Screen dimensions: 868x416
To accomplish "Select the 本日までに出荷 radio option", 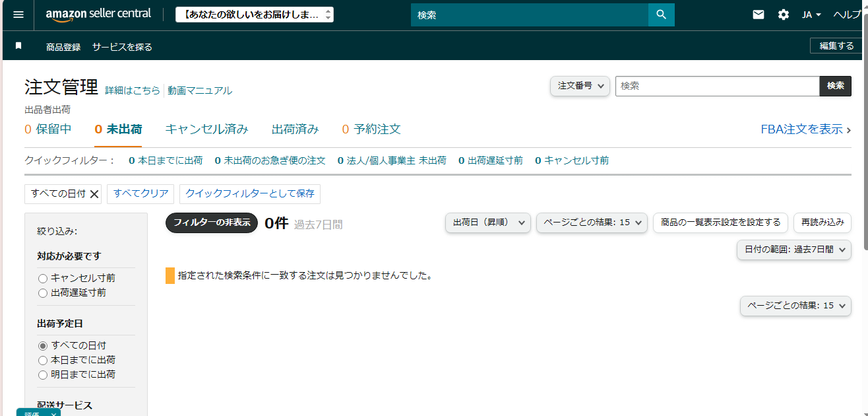I will [x=43, y=361].
